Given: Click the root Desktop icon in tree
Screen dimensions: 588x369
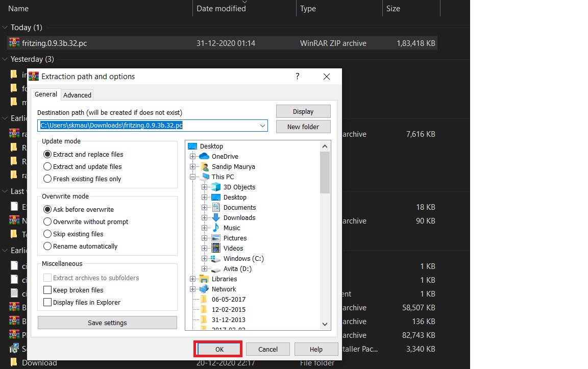Looking at the screenshot, I should click(192, 146).
